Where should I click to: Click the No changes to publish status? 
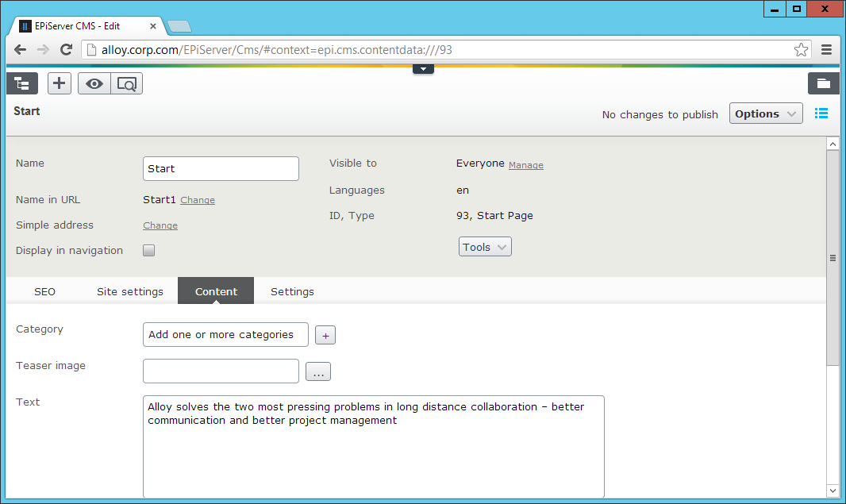click(x=659, y=114)
